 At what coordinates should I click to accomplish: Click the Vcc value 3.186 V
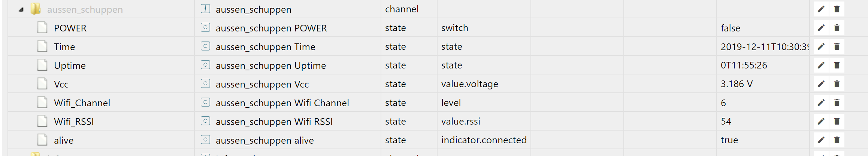click(x=737, y=84)
